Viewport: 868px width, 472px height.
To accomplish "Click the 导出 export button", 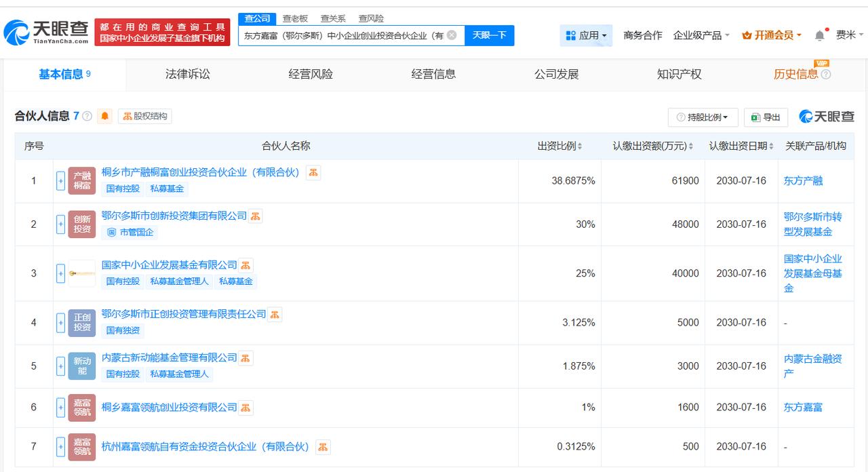I will click(x=766, y=117).
